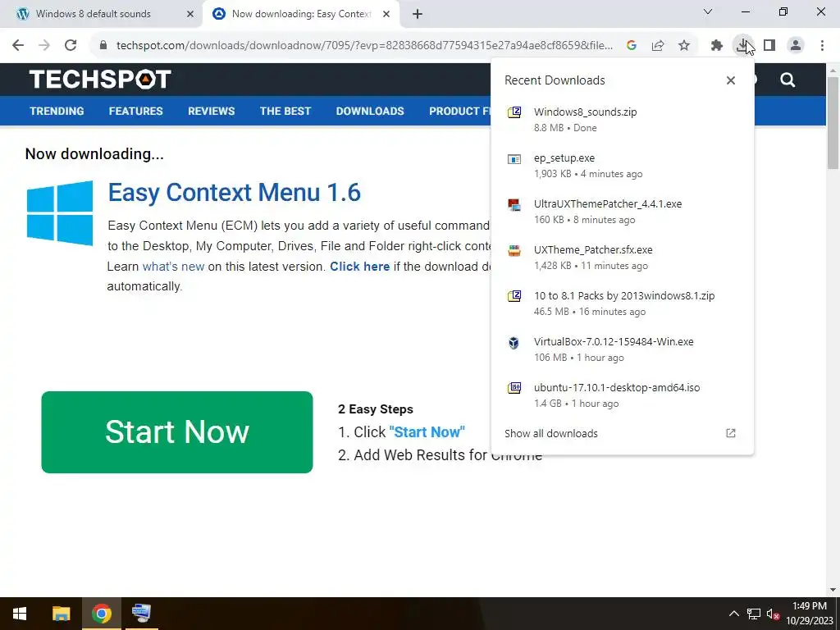Open Chrome three-dot menu
The image size is (840, 630).
tap(822, 46)
